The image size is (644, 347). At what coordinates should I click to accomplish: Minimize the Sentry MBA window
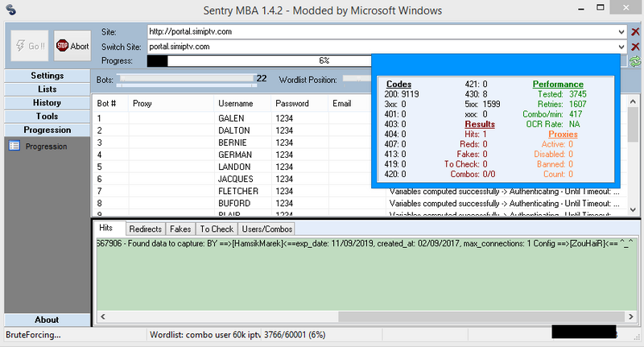[581, 9]
